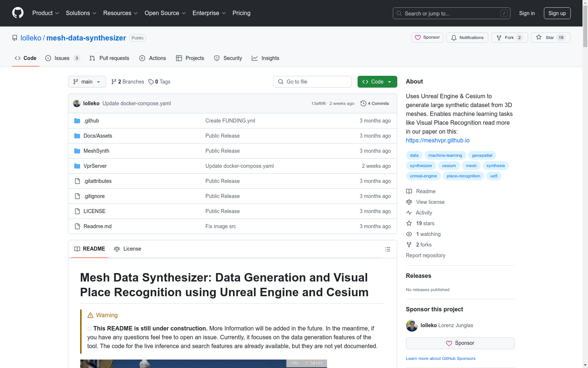The width and height of the screenshot is (588, 368).
Task: Expand the Open Source menu
Action: tap(165, 13)
